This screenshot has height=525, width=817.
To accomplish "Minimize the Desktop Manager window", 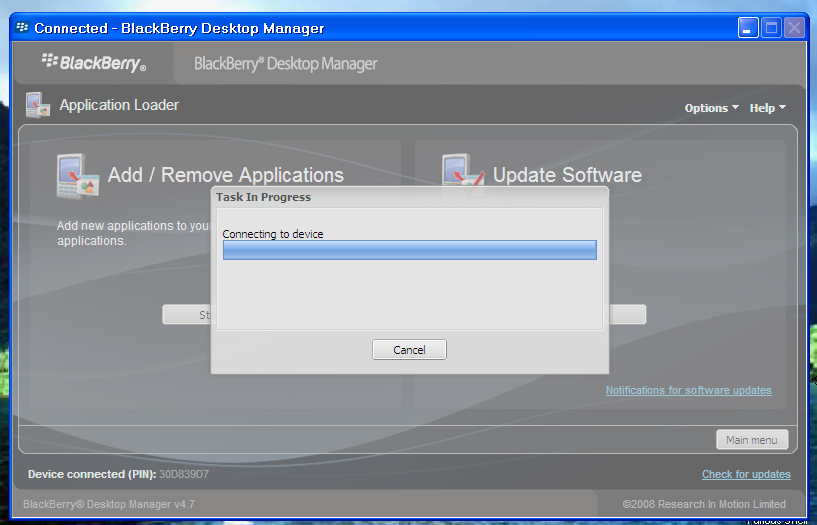I will click(748, 28).
